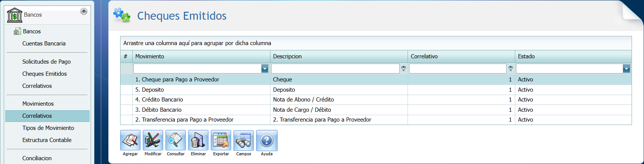This screenshot has width=644, height=164.
Task: Select row '1. Cheque para Pago a Proveedor'
Action: pos(376,80)
